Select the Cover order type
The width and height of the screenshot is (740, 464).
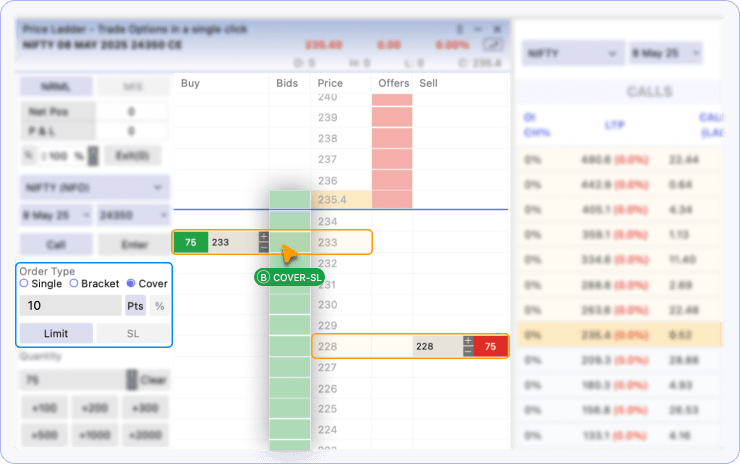[x=132, y=284]
